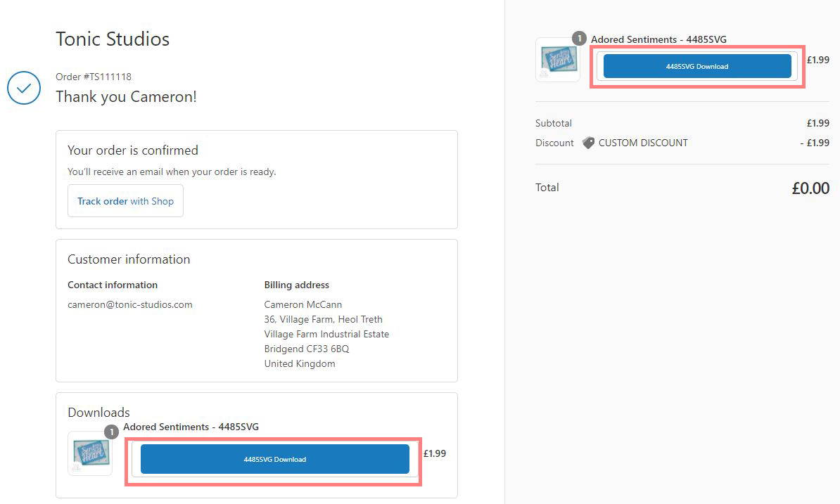
Task: Click 4485SVG Download button in the order summary
Action: (x=697, y=66)
